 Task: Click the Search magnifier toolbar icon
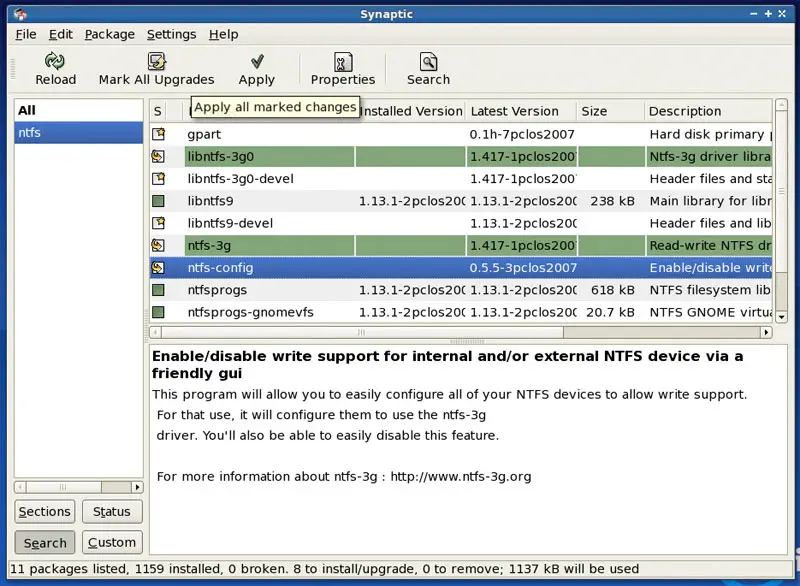[x=429, y=62]
